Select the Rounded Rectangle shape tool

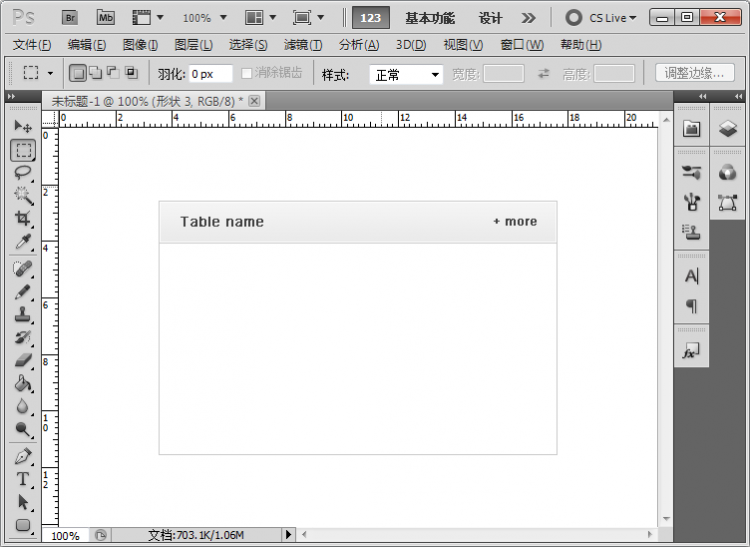point(22,525)
